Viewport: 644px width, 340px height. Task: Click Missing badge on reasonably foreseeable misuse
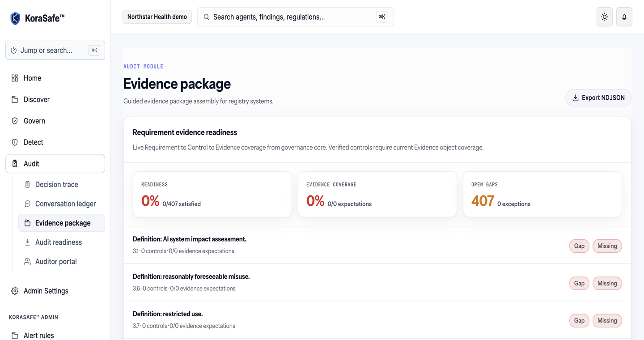607,283
